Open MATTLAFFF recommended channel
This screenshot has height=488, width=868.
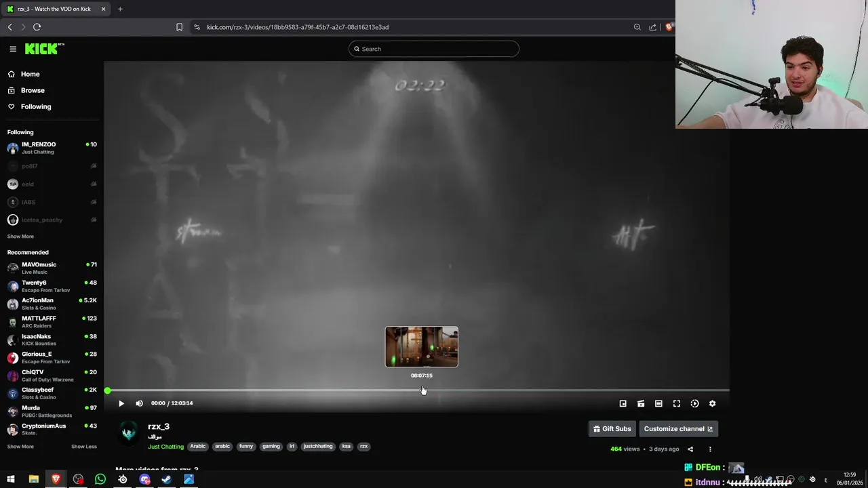click(52, 321)
